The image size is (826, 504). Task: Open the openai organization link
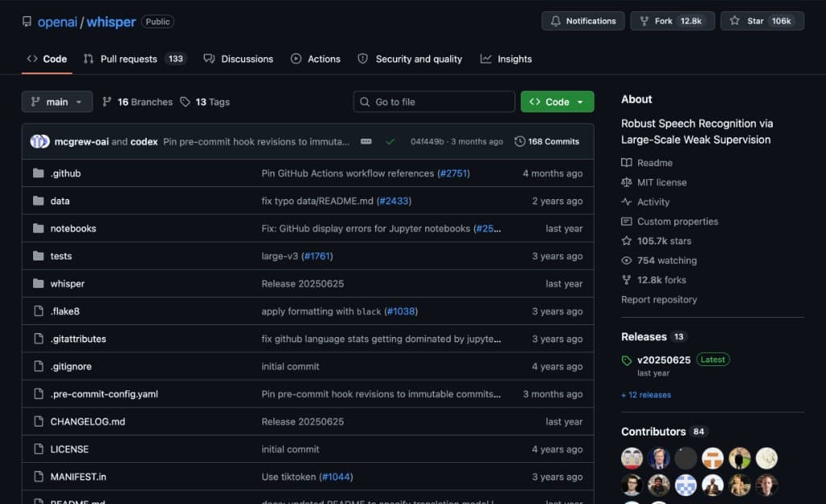(57, 22)
